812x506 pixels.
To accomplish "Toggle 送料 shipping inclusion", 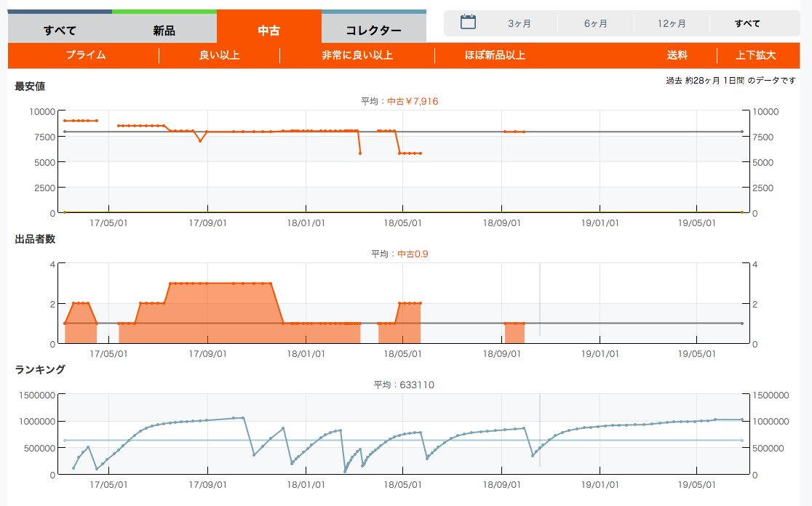I will coord(677,55).
